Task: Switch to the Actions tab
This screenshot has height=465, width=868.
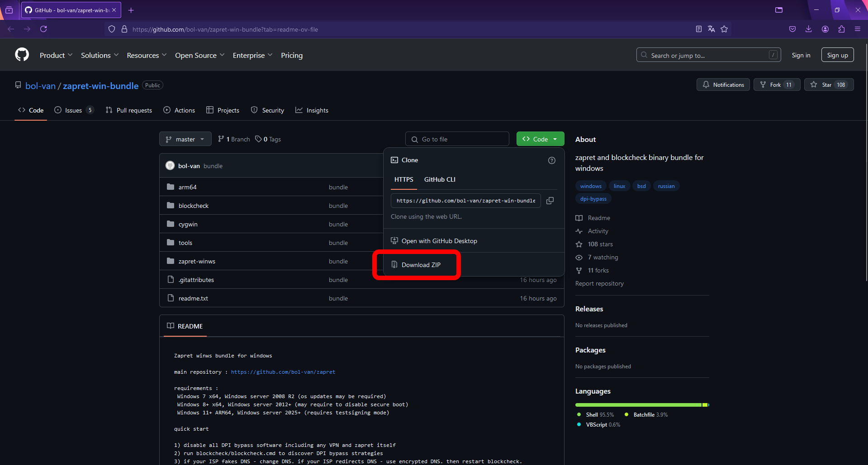Action: click(x=179, y=110)
